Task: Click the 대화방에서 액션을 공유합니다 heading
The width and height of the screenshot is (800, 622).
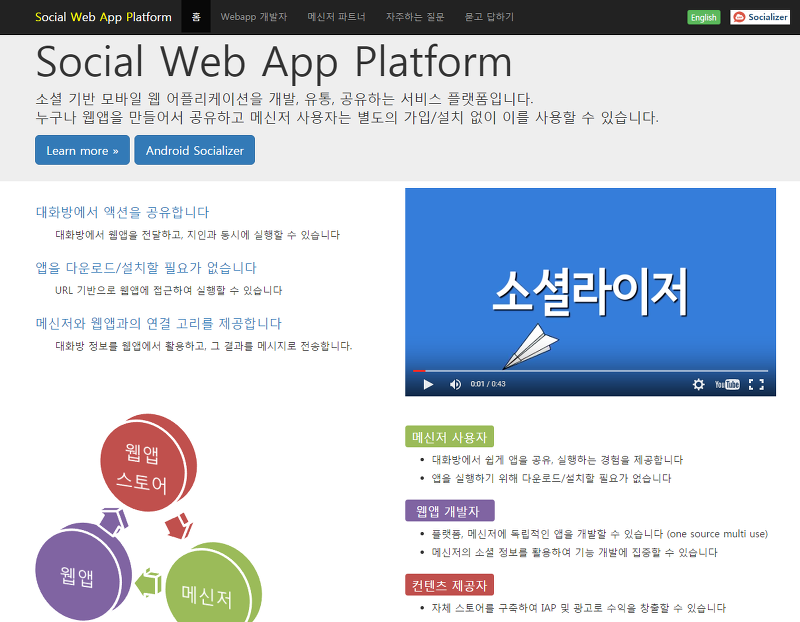Action: click(x=122, y=212)
